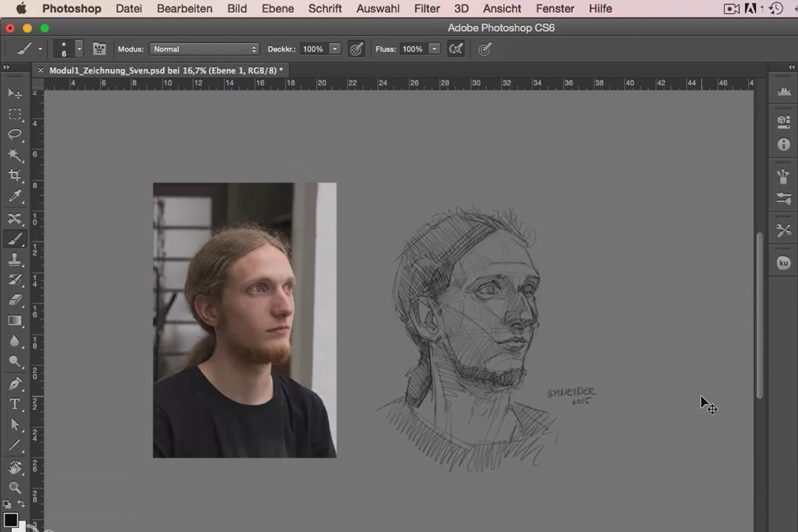Click the camera icon in the menu bar

click(731, 9)
